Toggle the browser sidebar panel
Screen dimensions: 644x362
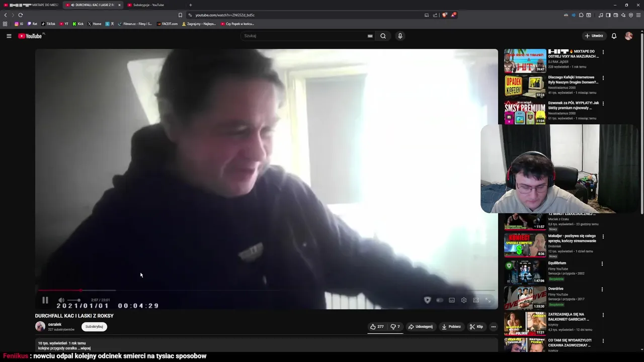(608, 15)
